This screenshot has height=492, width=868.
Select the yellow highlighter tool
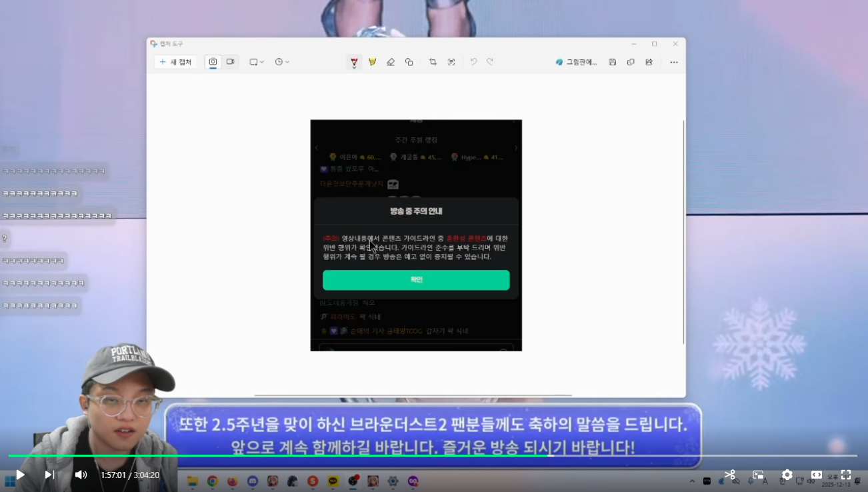pos(372,62)
